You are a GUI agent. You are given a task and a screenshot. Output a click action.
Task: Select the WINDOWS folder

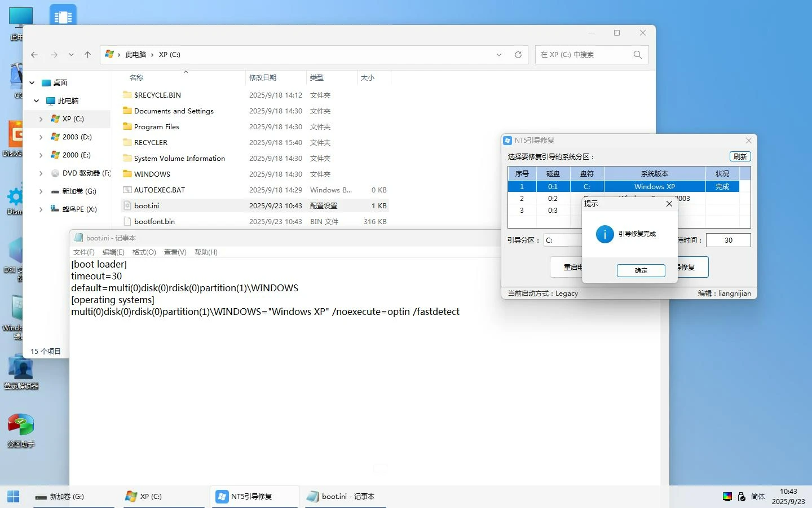(152, 174)
